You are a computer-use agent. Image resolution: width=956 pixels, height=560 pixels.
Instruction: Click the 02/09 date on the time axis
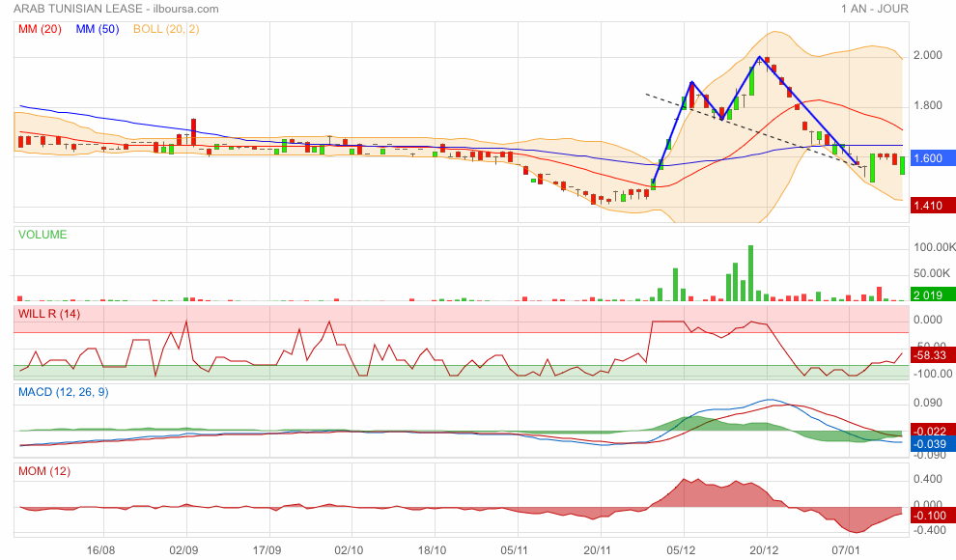pos(183,550)
